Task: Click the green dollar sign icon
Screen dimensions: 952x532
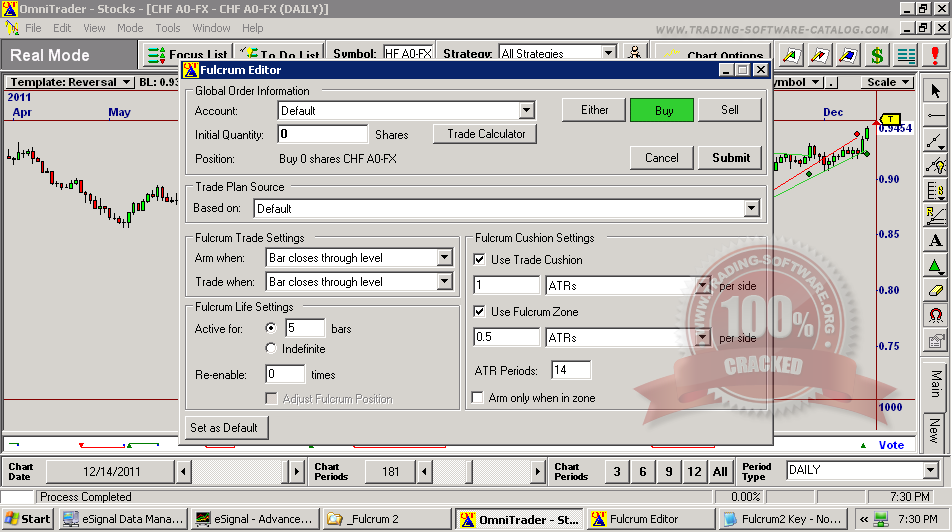Action: [x=877, y=55]
